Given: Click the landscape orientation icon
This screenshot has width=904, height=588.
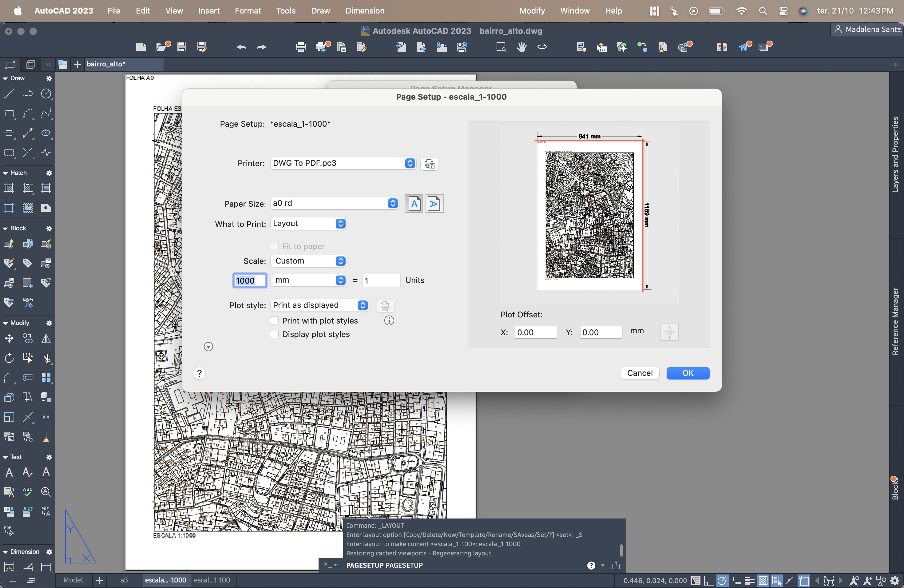Looking at the screenshot, I should point(434,204).
